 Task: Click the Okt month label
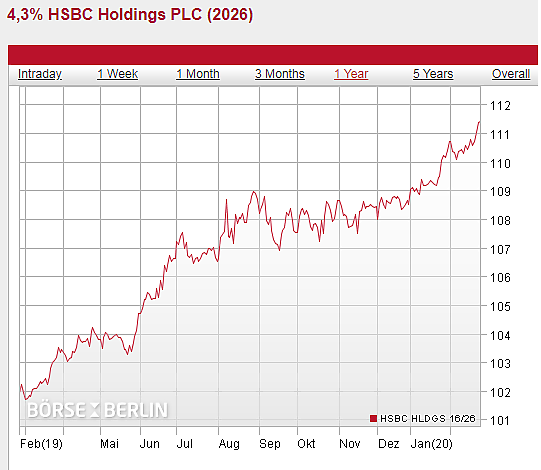306,443
